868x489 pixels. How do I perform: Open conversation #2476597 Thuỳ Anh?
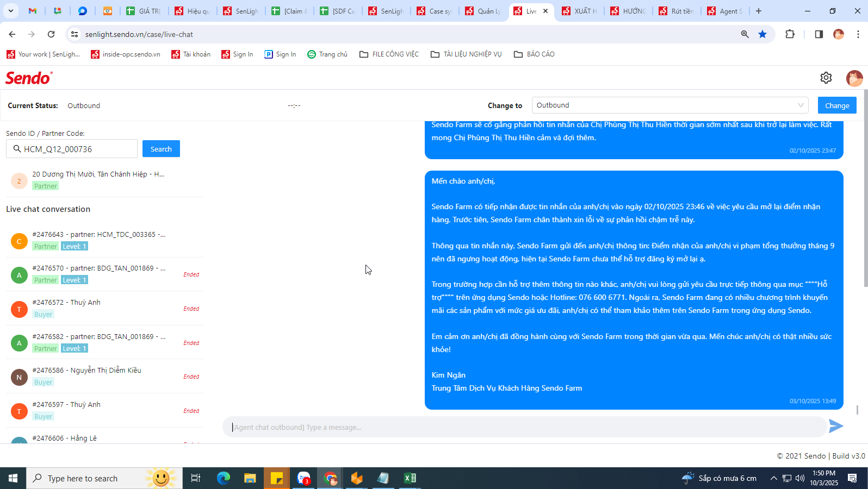tap(104, 411)
